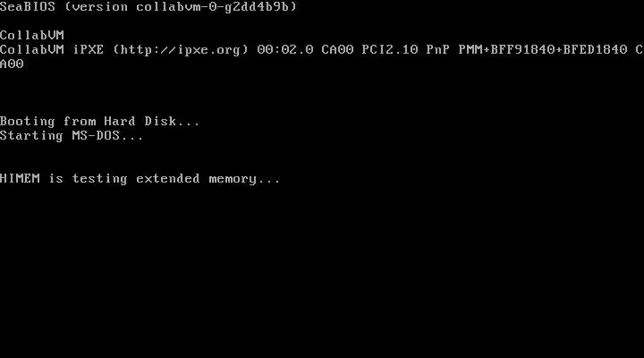Click the 00:02.0 PCI address text

click(x=285, y=50)
